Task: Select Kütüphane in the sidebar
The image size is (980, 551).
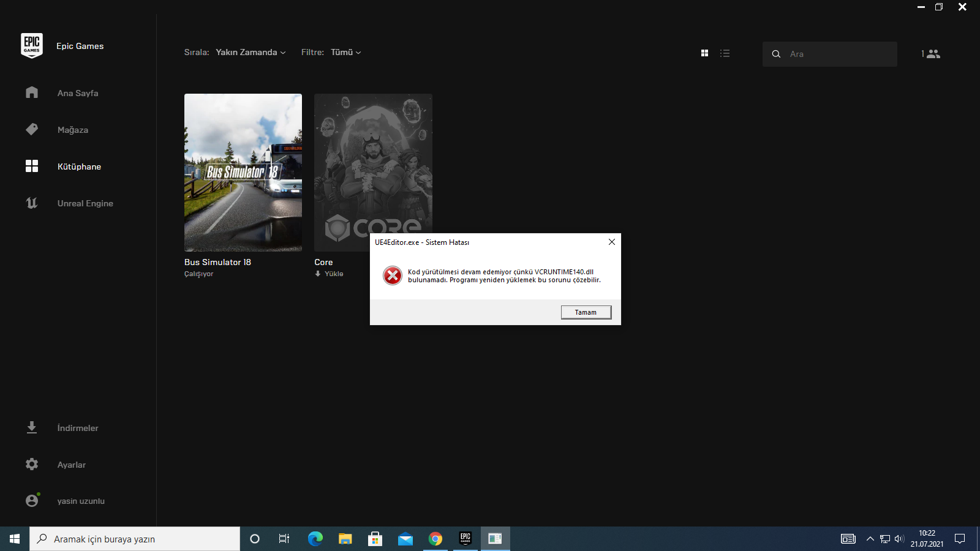Action: pos(79,167)
